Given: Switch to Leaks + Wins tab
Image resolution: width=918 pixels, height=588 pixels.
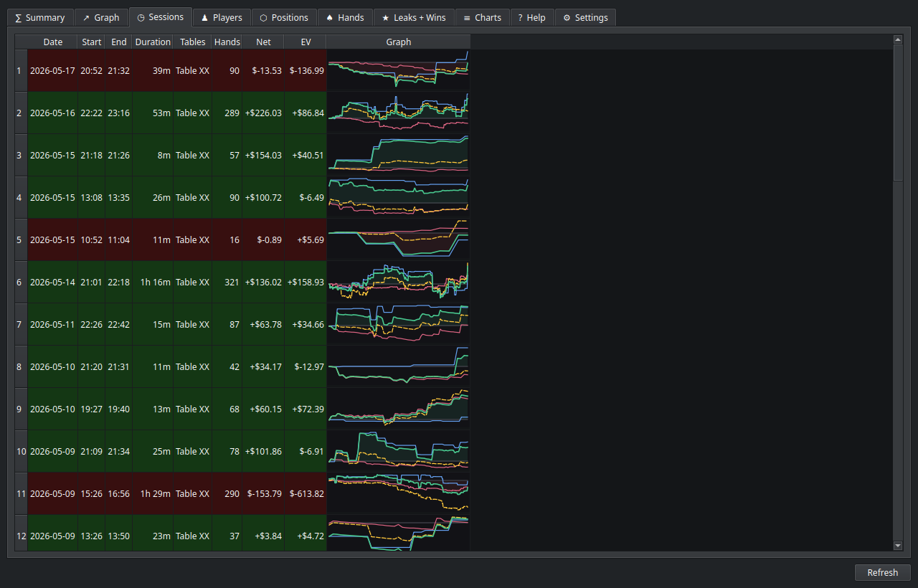Looking at the screenshot, I should [x=414, y=17].
